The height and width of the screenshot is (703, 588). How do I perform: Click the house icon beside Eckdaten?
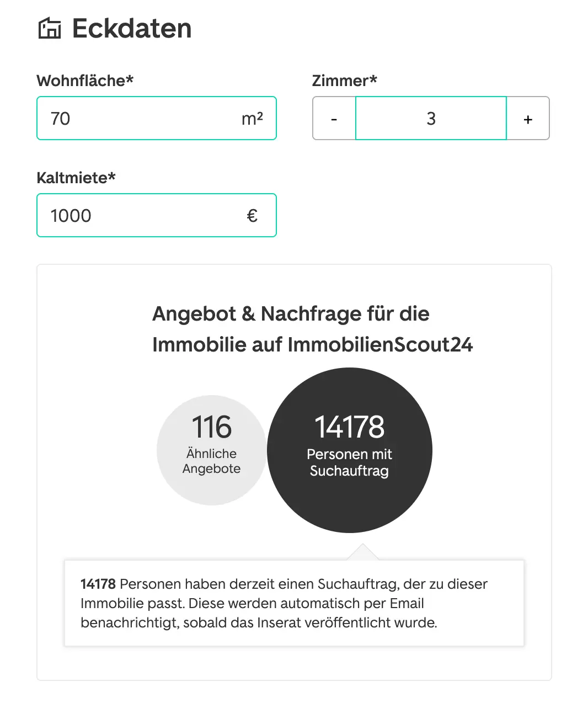click(50, 29)
